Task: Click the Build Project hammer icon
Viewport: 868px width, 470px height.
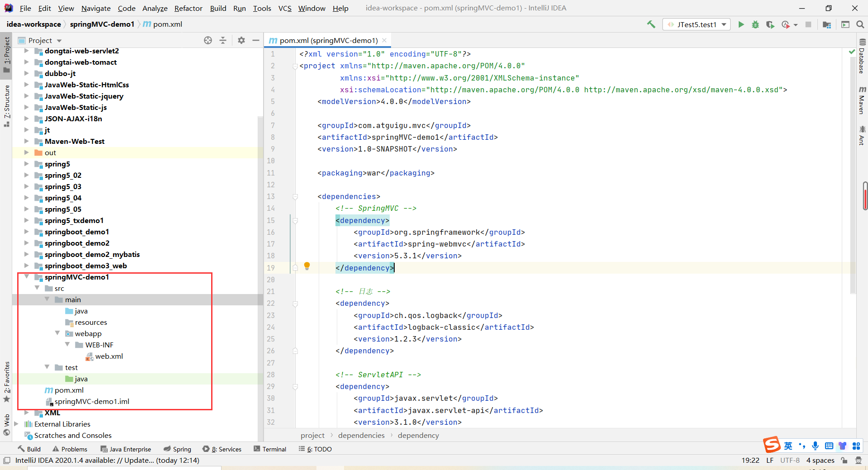Action: coord(651,24)
